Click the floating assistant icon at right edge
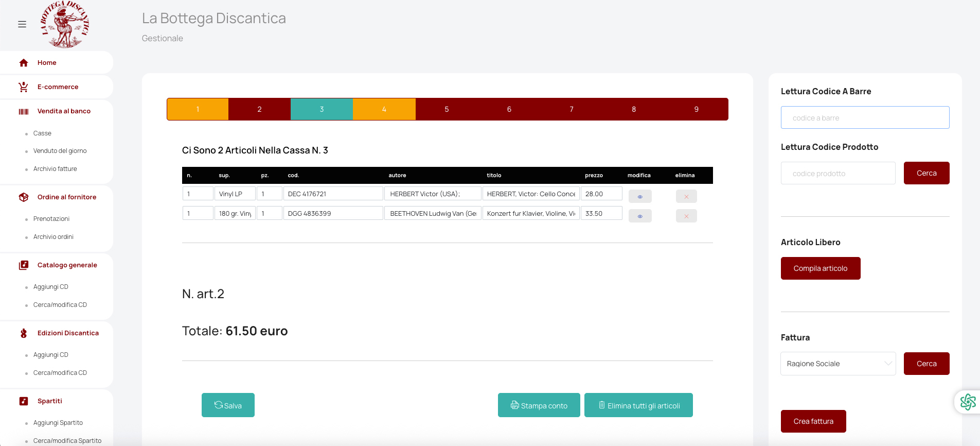Image resolution: width=980 pixels, height=446 pixels. point(968,402)
